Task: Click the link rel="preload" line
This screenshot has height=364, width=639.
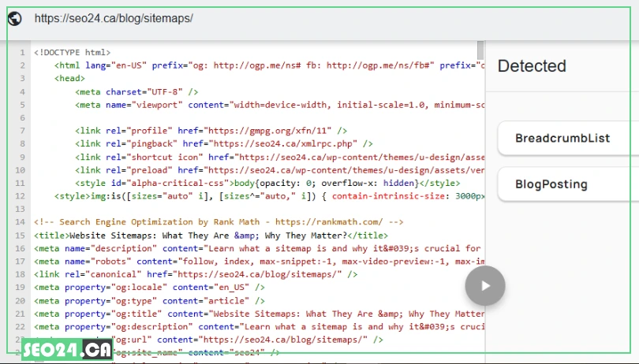Action: [279, 170]
